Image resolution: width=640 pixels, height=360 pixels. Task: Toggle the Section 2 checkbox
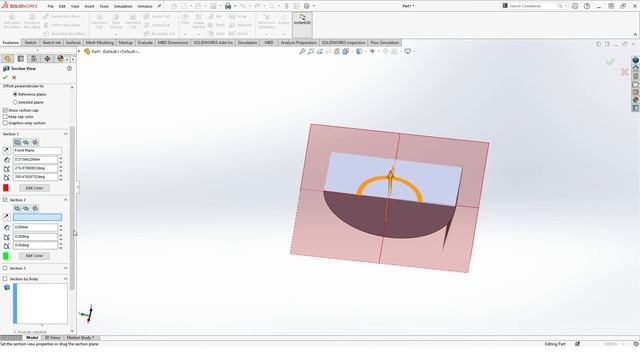(5, 200)
